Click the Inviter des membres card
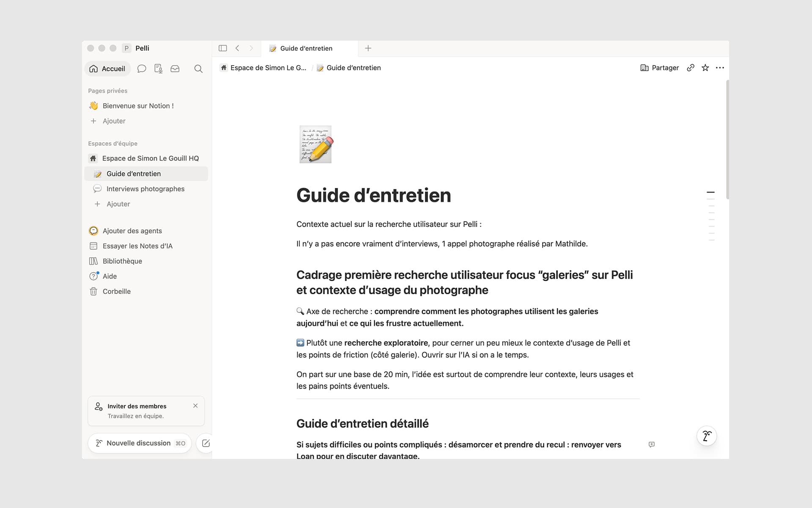This screenshot has width=812, height=508. (x=146, y=411)
